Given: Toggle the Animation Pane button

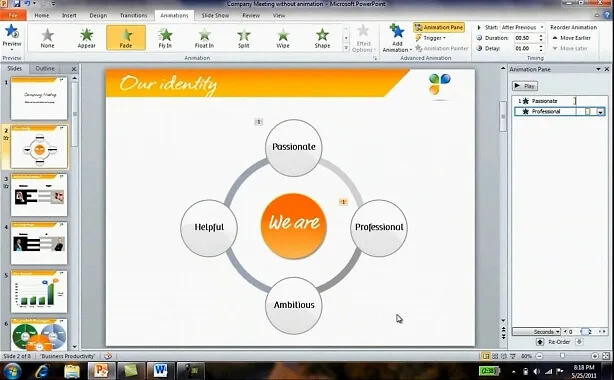Looking at the screenshot, I should [439, 27].
